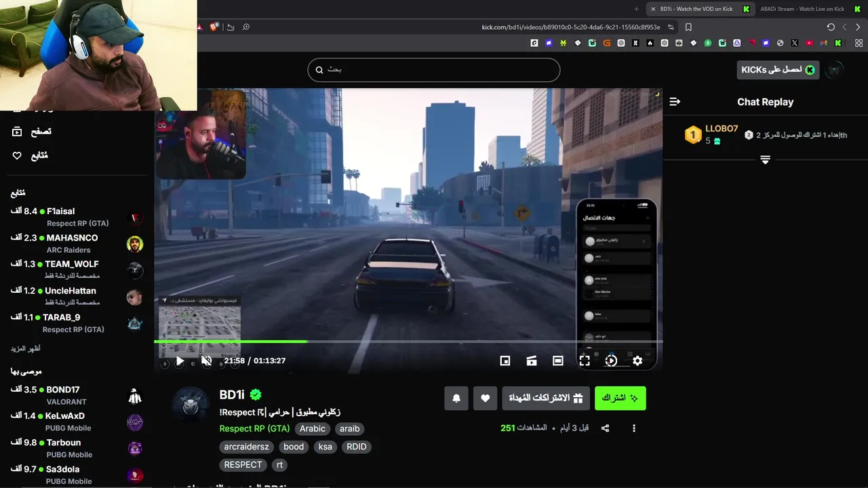Image resolution: width=868 pixels, height=488 pixels.
Task: Select the ksa tag
Action: click(x=325, y=447)
